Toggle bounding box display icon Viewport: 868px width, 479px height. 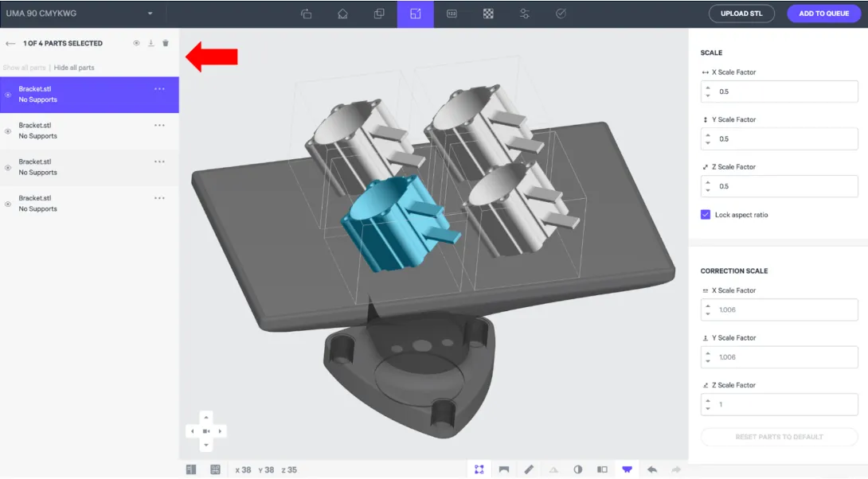479,469
